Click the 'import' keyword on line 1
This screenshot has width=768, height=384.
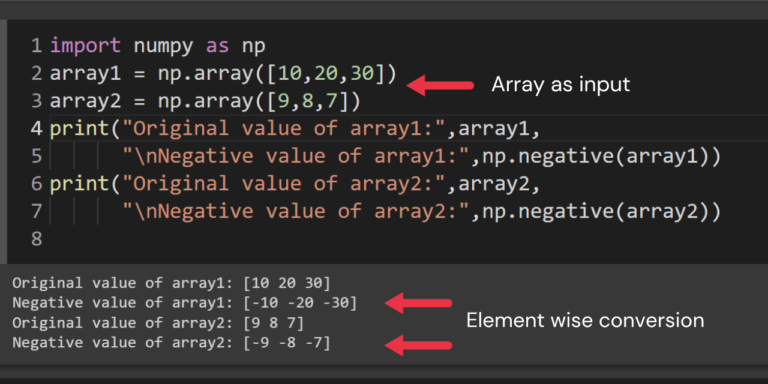(85, 46)
